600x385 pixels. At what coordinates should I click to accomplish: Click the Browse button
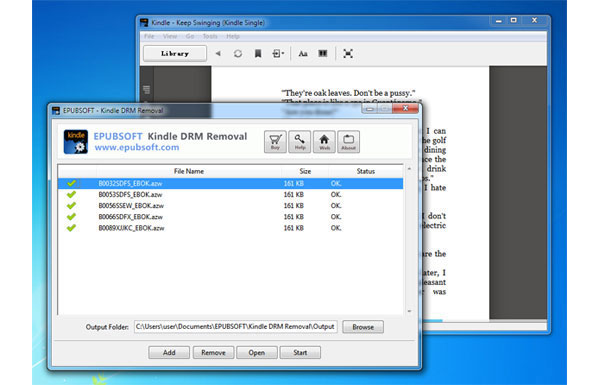(x=363, y=327)
